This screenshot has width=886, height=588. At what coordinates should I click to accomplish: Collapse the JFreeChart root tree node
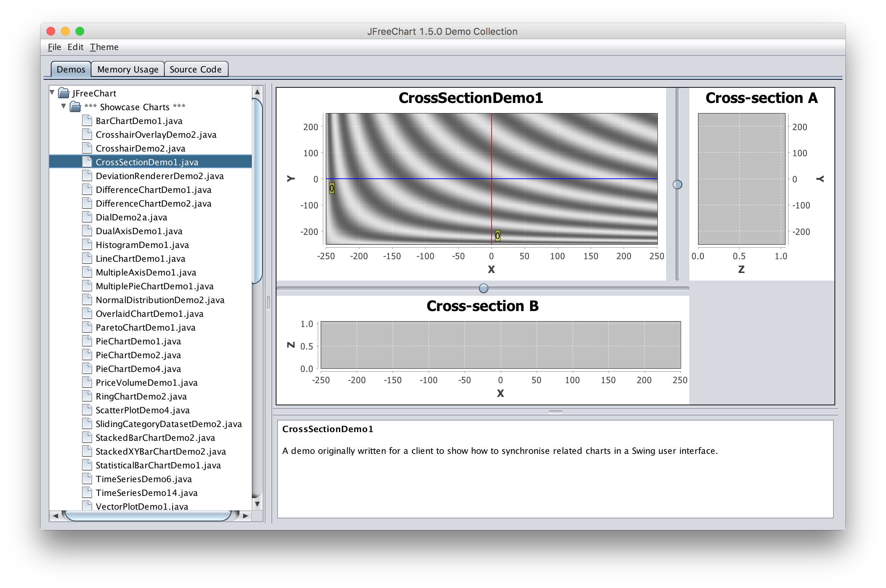point(52,93)
